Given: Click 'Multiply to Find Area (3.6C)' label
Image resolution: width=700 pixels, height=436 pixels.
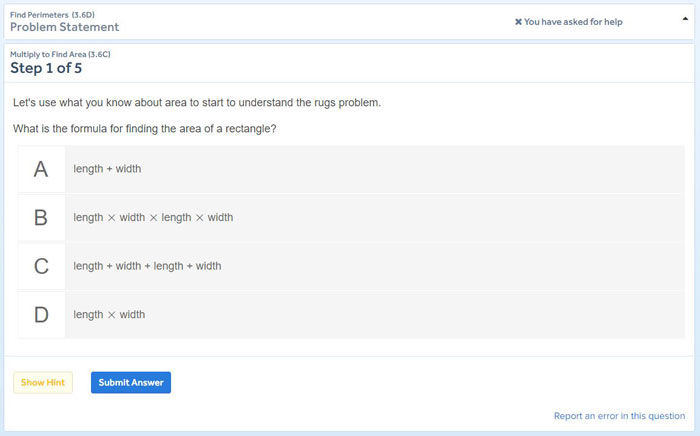Looking at the screenshot, I should (60, 54).
